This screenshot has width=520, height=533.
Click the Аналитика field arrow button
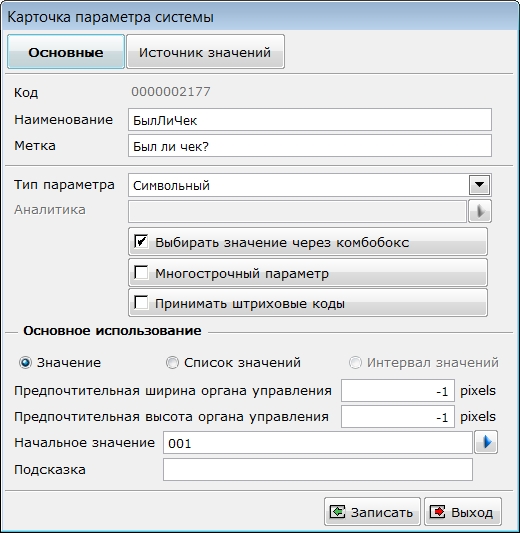480,211
